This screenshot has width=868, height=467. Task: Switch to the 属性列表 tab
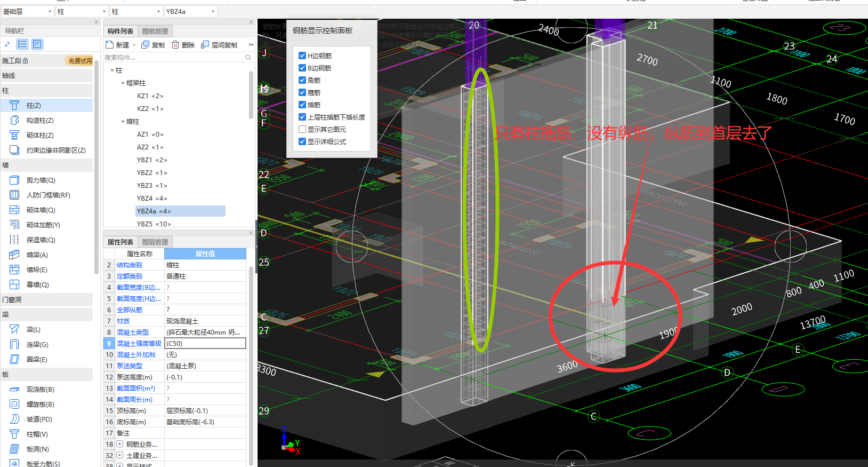coord(120,242)
